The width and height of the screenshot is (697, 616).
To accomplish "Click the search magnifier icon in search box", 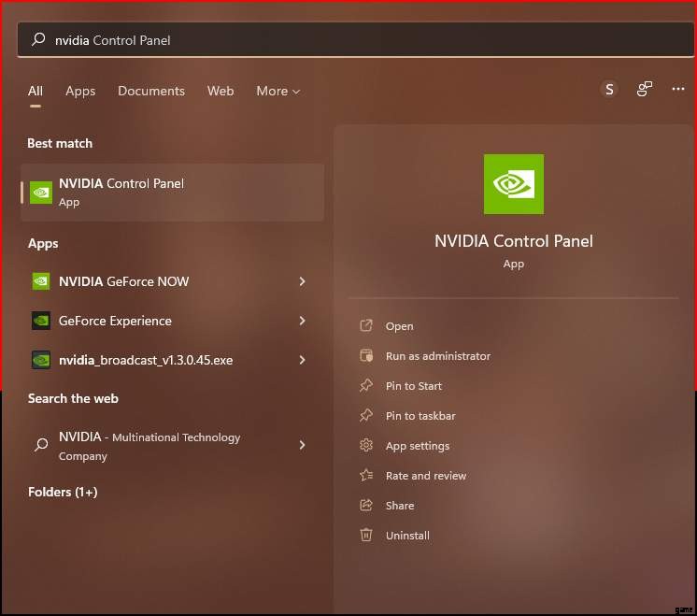I will [38, 39].
